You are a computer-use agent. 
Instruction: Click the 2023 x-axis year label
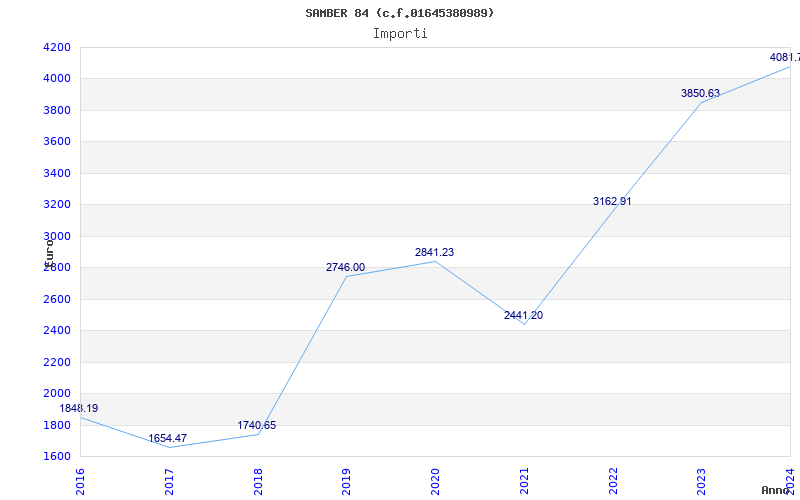(702, 481)
